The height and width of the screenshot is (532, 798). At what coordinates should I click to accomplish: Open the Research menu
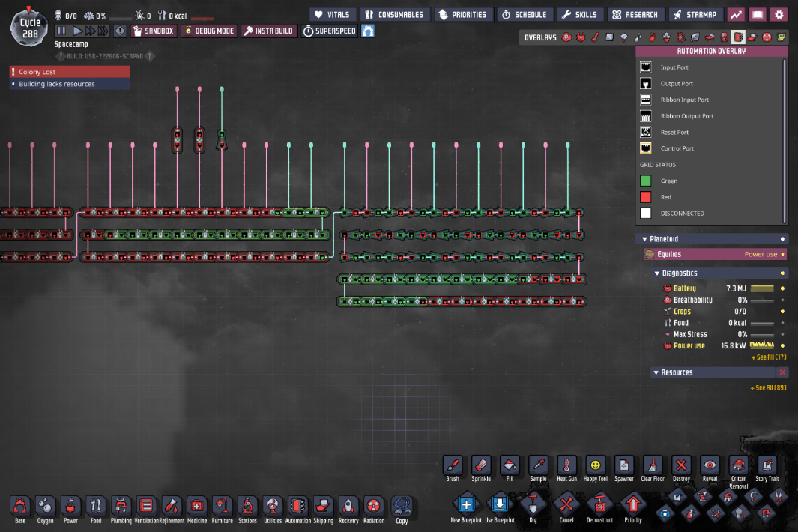tap(635, 15)
